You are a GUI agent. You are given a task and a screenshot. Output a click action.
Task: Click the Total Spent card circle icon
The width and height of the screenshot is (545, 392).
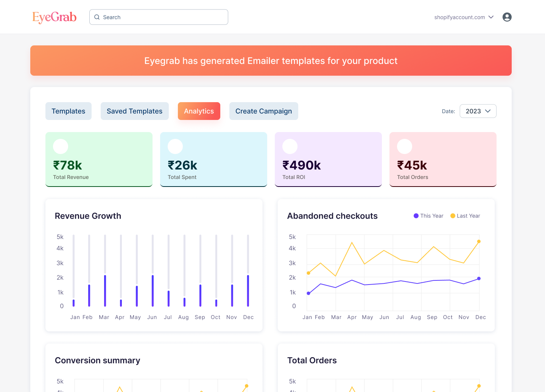(175, 146)
